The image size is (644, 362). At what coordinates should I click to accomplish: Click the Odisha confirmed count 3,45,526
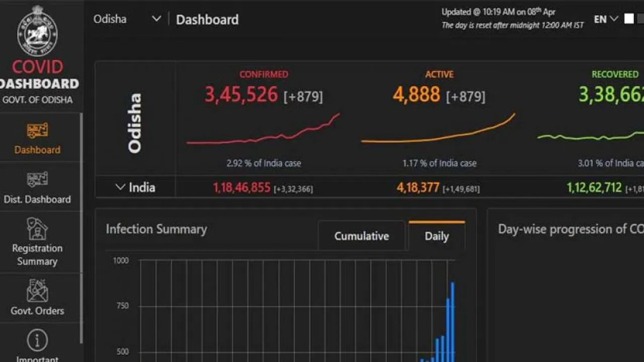tap(241, 95)
